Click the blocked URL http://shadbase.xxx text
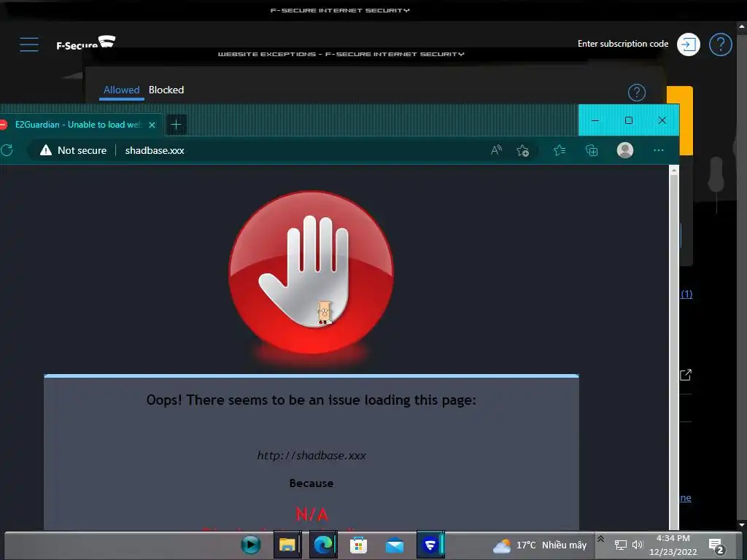747x560 pixels. tap(311, 456)
